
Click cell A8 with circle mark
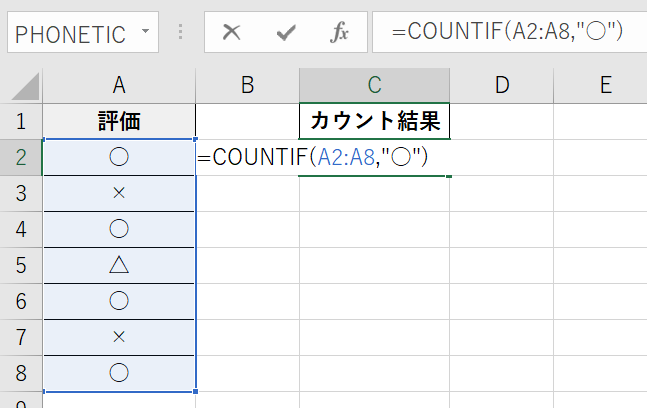[119, 372]
